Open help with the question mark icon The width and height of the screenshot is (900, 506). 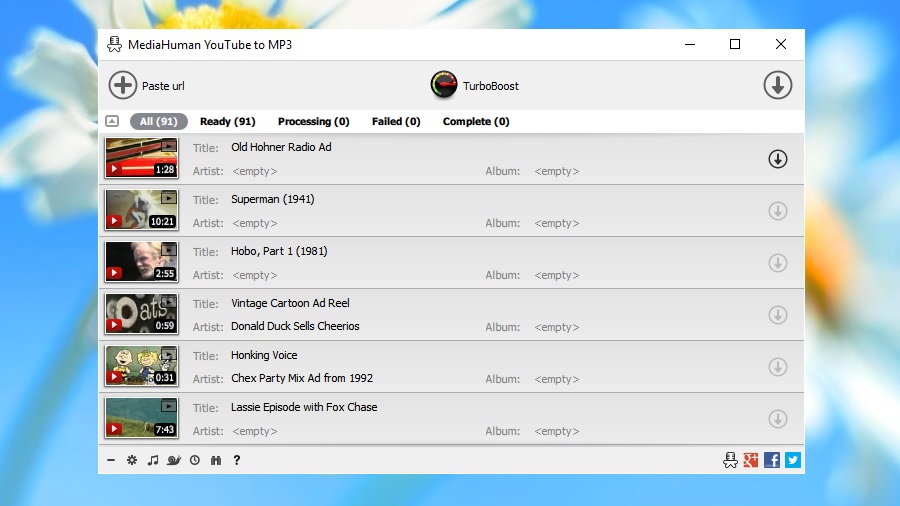point(236,460)
